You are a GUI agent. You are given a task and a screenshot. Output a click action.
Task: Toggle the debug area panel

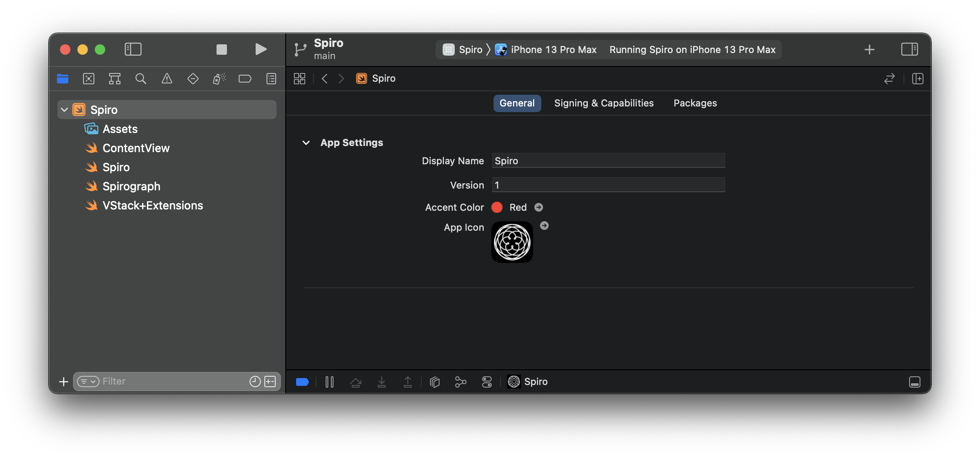tap(915, 382)
